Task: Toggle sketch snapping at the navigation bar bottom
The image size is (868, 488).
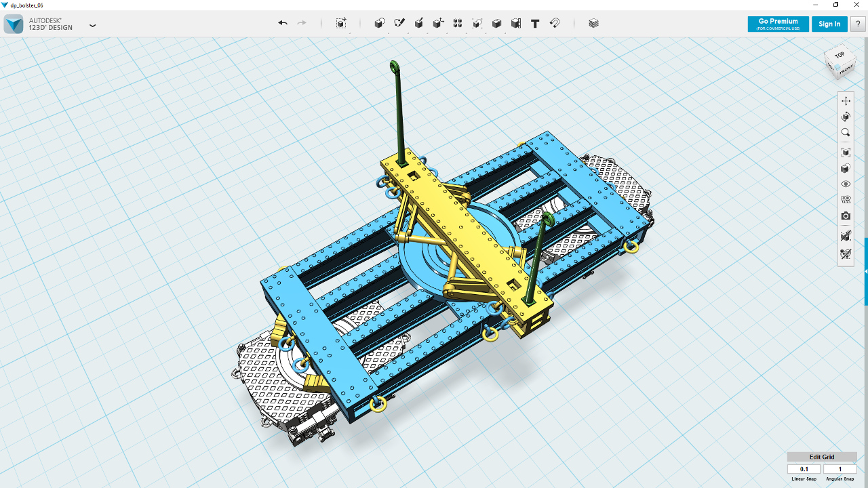Action: (846, 254)
